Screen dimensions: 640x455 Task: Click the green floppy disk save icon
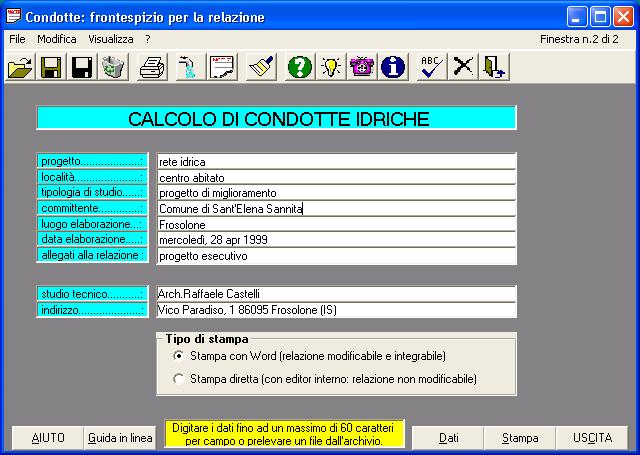click(x=51, y=67)
